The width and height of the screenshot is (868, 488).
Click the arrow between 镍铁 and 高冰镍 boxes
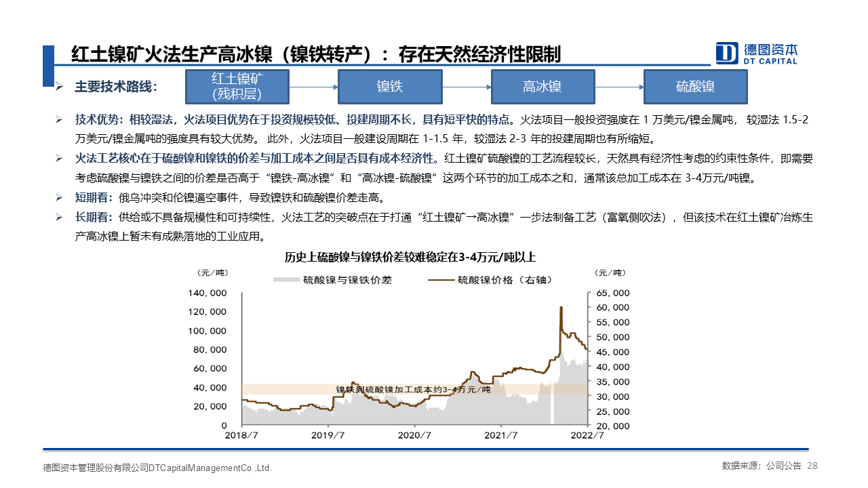pos(467,87)
